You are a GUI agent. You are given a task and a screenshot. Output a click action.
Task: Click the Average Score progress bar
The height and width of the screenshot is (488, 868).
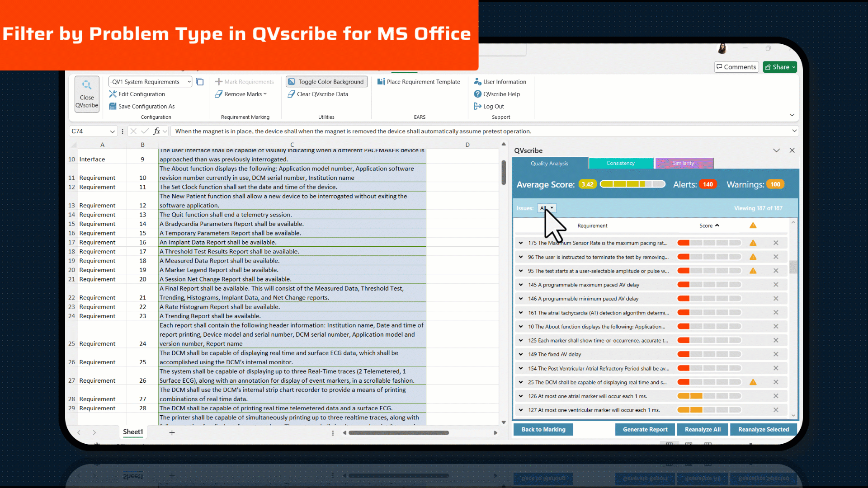(x=633, y=184)
